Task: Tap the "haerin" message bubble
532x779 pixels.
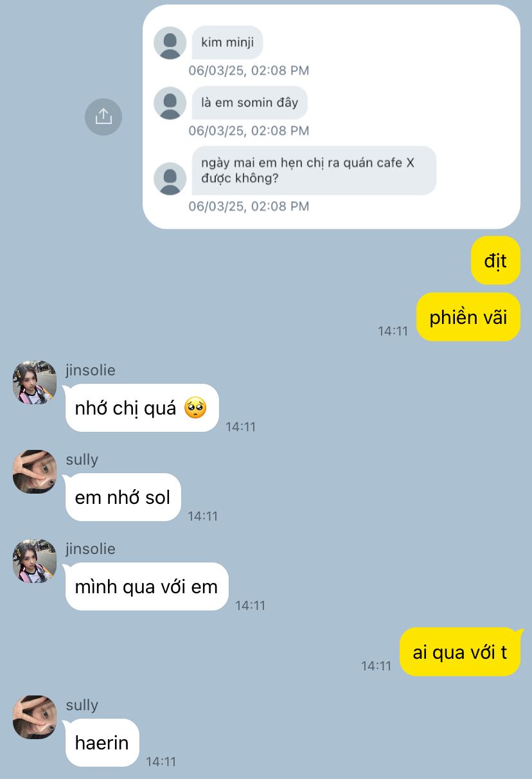Action: [102, 742]
